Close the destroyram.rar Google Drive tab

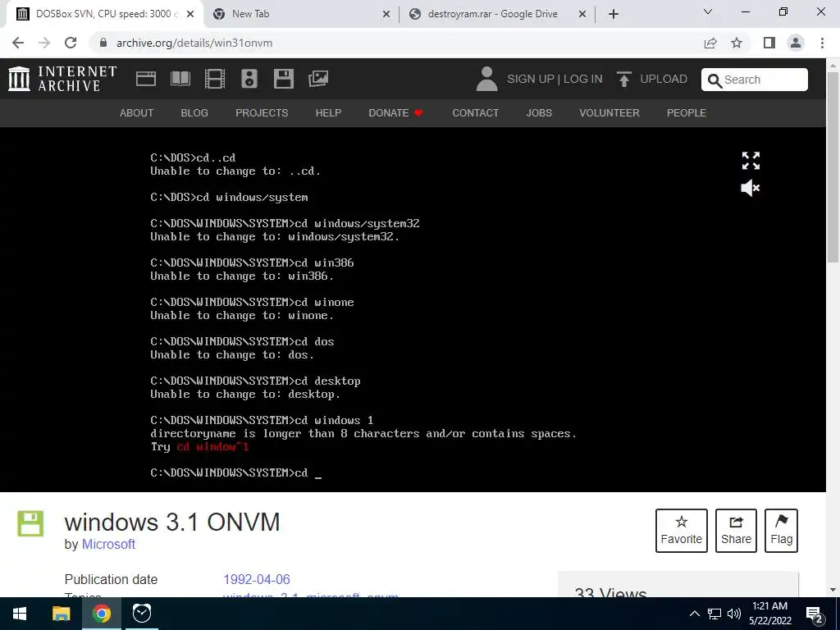[x=582, y=15]
